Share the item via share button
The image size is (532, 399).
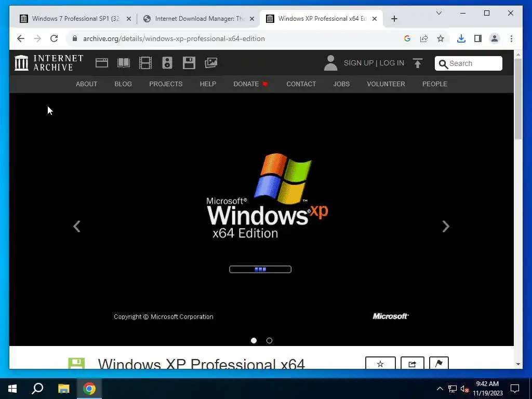click(412, 363)
